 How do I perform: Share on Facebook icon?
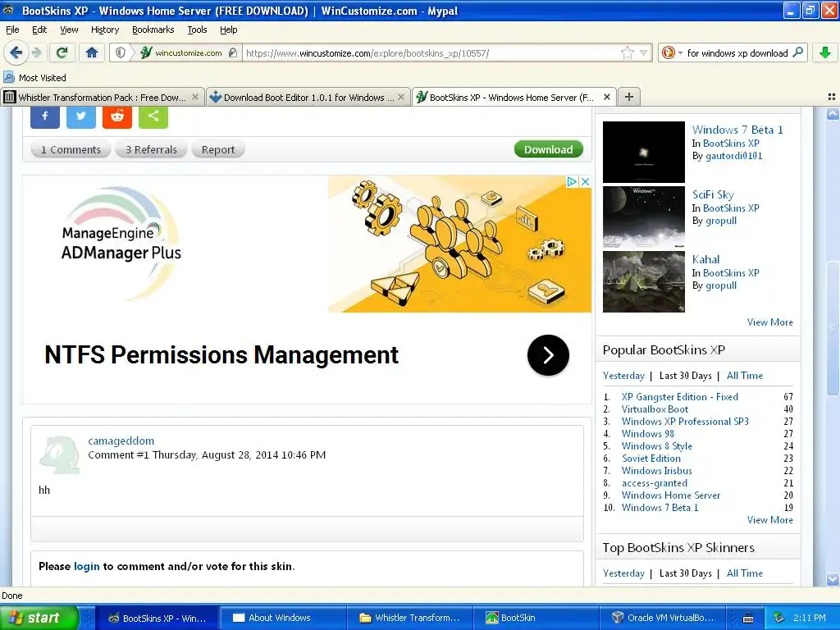45,116
